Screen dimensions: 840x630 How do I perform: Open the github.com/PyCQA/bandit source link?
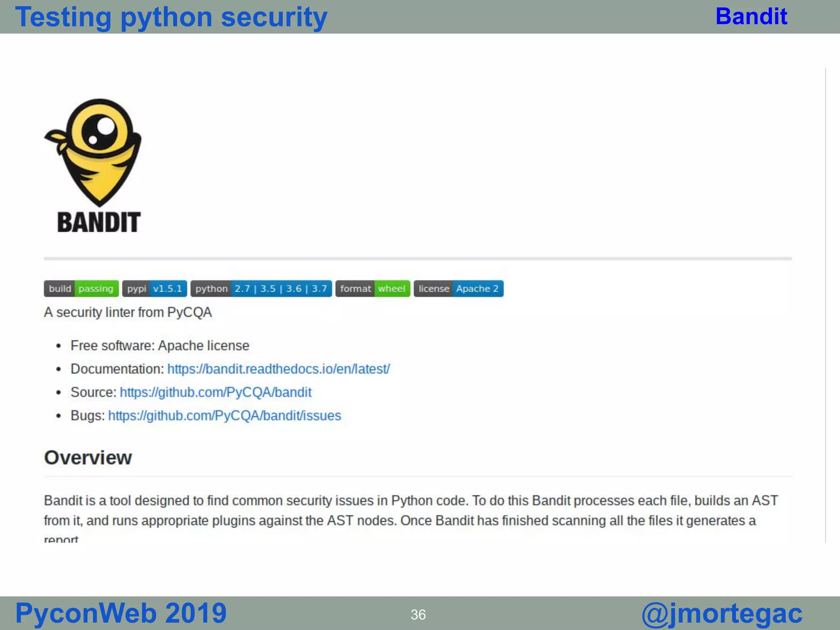tap(216, 392)
